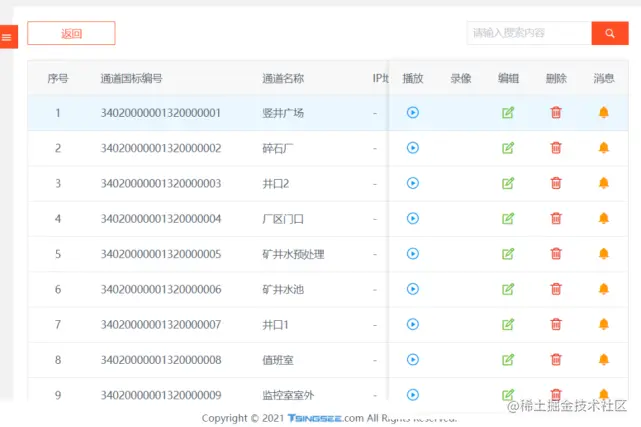
Task: Delete the 井口1 channel
Action: point(556,324)
